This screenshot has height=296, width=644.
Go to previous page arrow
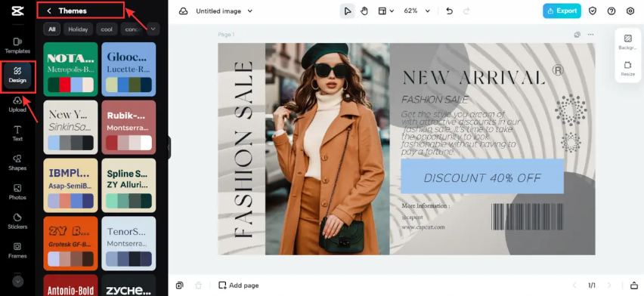click(x=574, y=285)
